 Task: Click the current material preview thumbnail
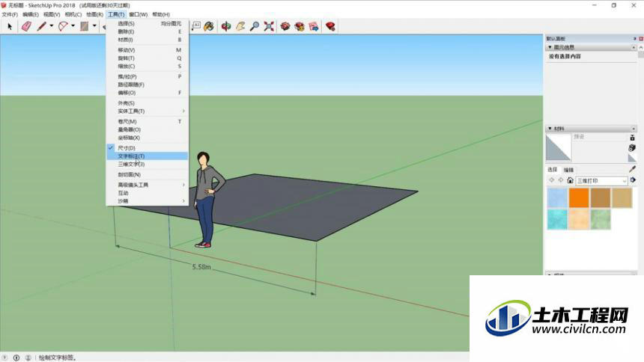pyautogui.click(x=558, y=147)
